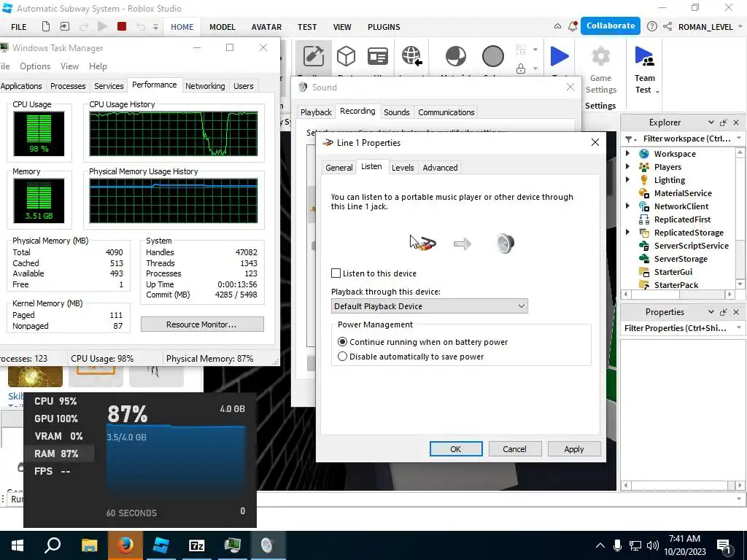Click the gray Color circle icon

492,56
